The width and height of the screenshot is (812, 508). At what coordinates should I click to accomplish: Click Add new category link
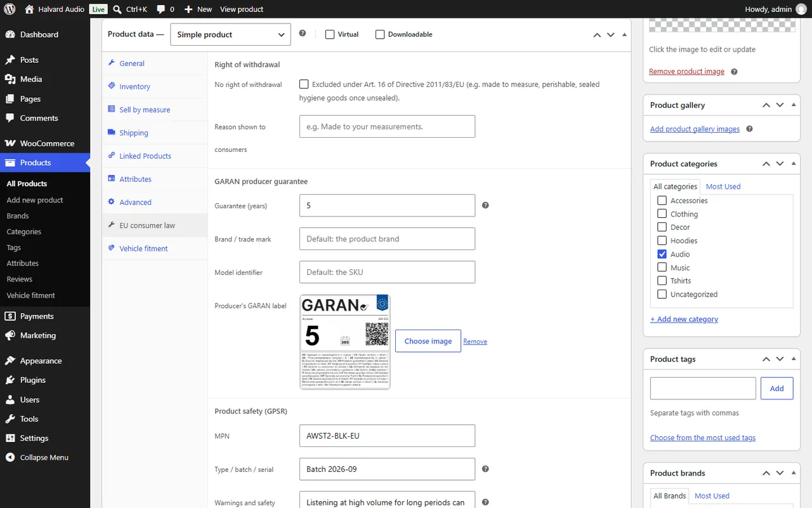coord(684,319)
